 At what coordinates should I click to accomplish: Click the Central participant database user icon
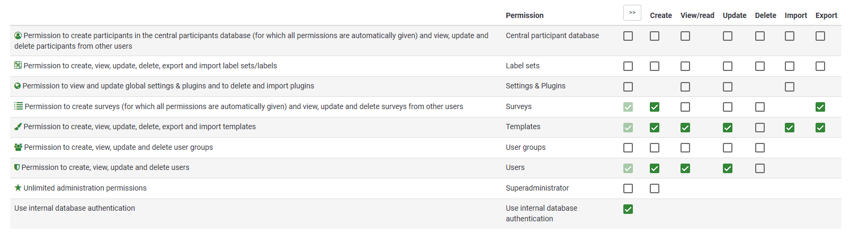pos(18,35)
